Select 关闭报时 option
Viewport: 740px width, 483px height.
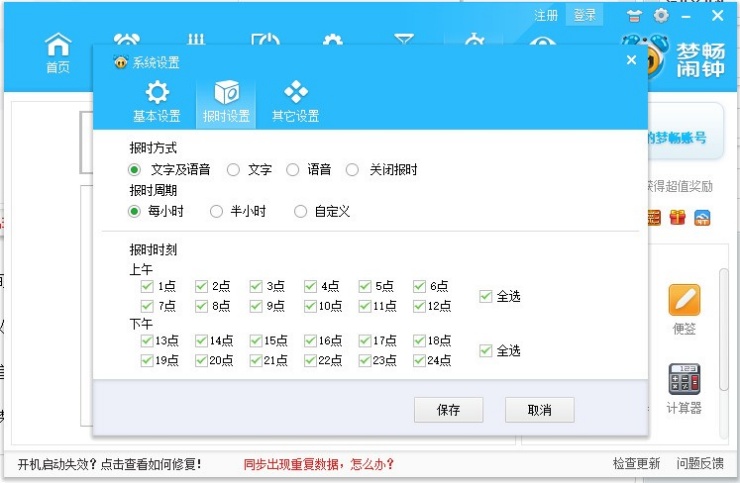coord(352,169)
